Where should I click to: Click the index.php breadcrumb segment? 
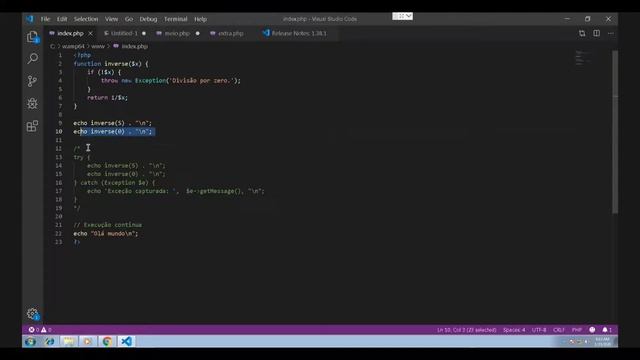point(131,47)
